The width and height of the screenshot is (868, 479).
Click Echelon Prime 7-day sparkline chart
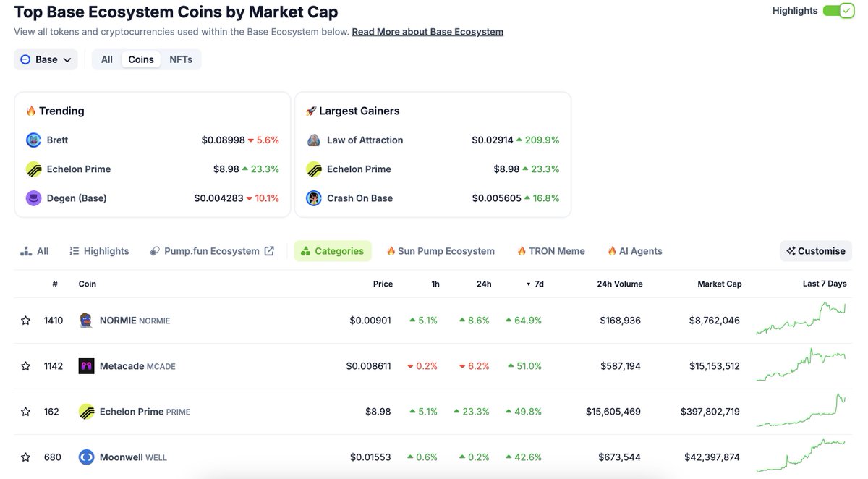801,410
